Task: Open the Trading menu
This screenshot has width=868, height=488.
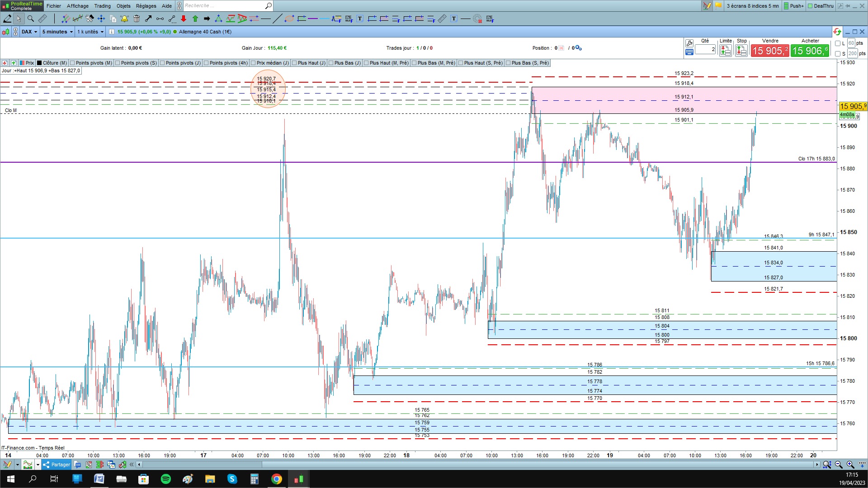Action: pos(102,6)
